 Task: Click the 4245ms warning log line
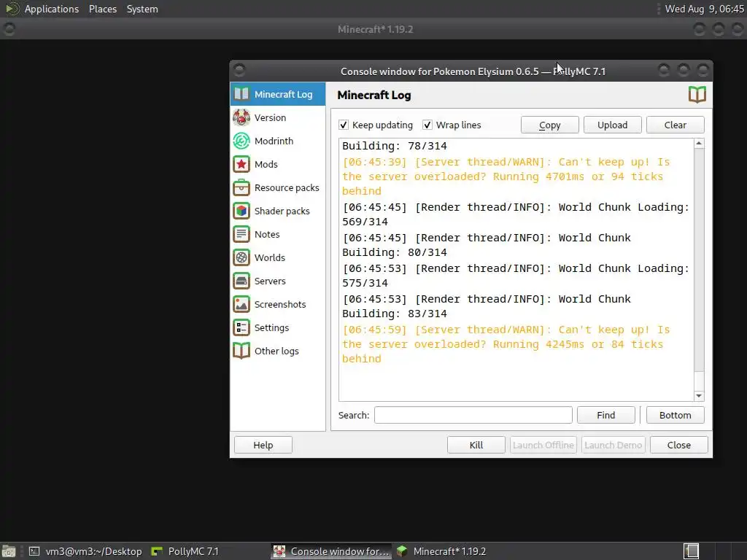506,344
